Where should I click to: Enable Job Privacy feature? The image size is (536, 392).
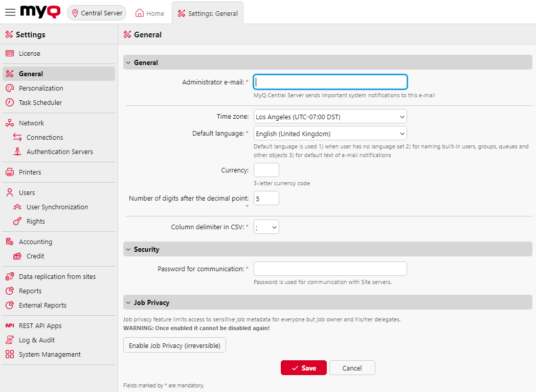174,345
